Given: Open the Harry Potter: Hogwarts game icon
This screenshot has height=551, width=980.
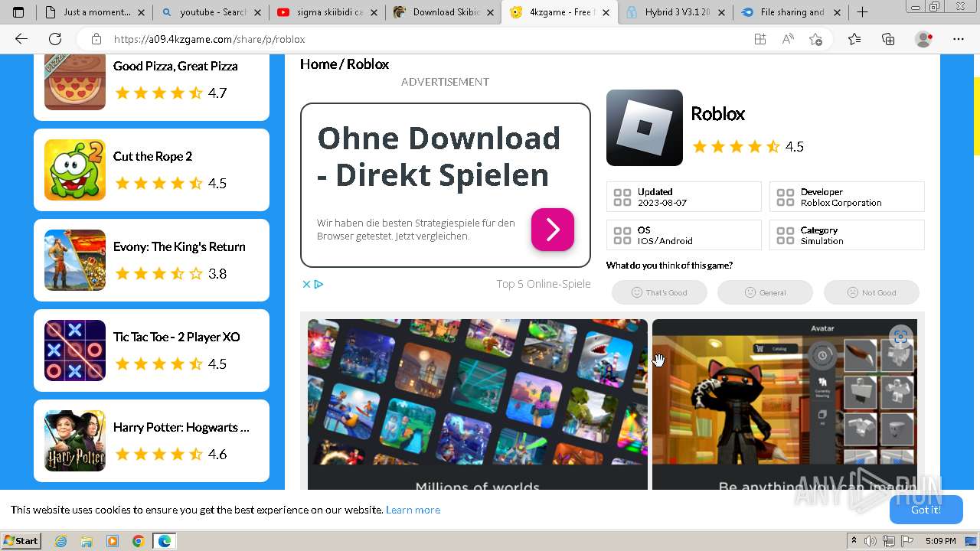Looking at the screenshot, I should pos(75,441).
